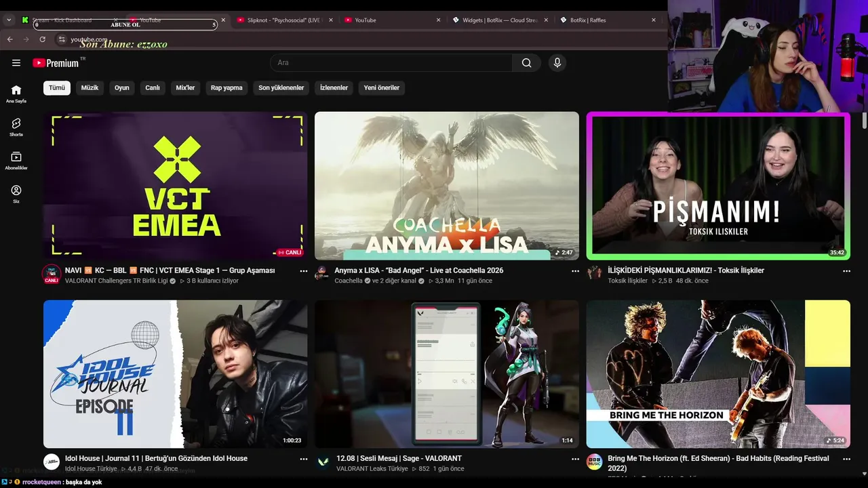
Task: Open more options for VCT EMEA video
Action: pos(303,271)
